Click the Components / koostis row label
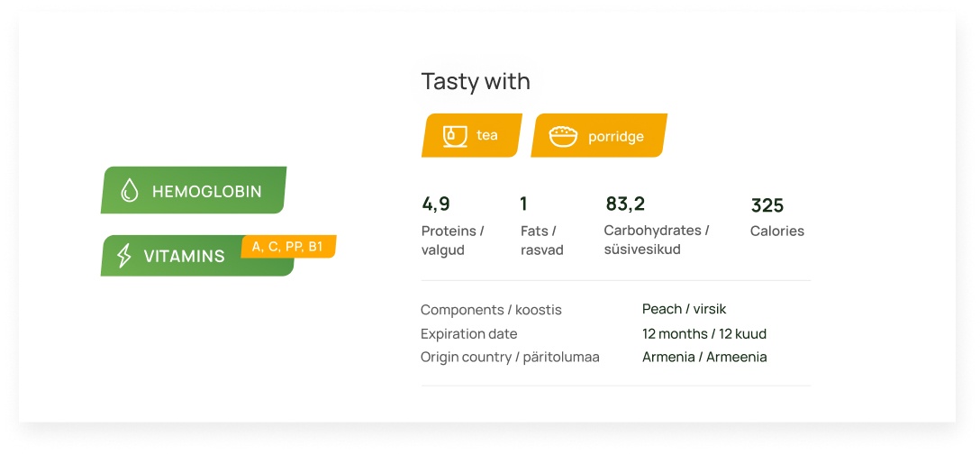Viewport: 980px width, 454px height. [x=491, y=310]
